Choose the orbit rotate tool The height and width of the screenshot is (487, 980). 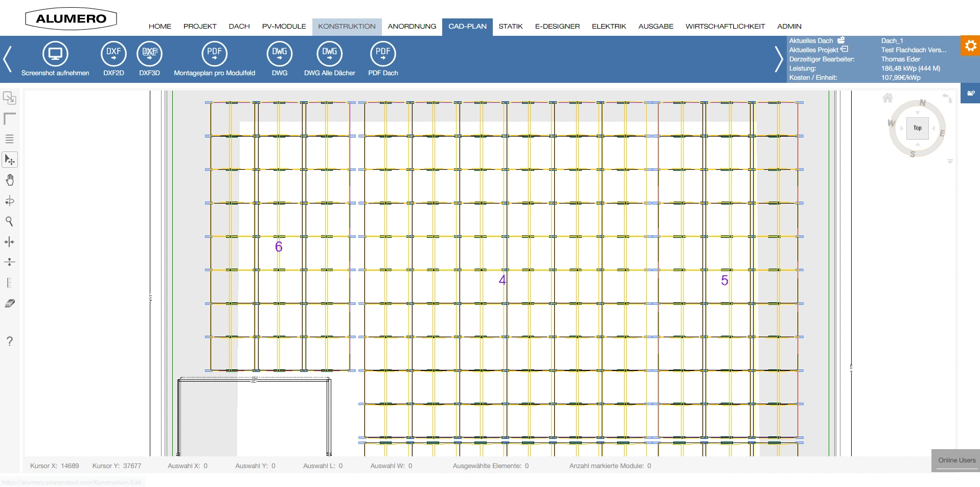(x=10, y=201)
